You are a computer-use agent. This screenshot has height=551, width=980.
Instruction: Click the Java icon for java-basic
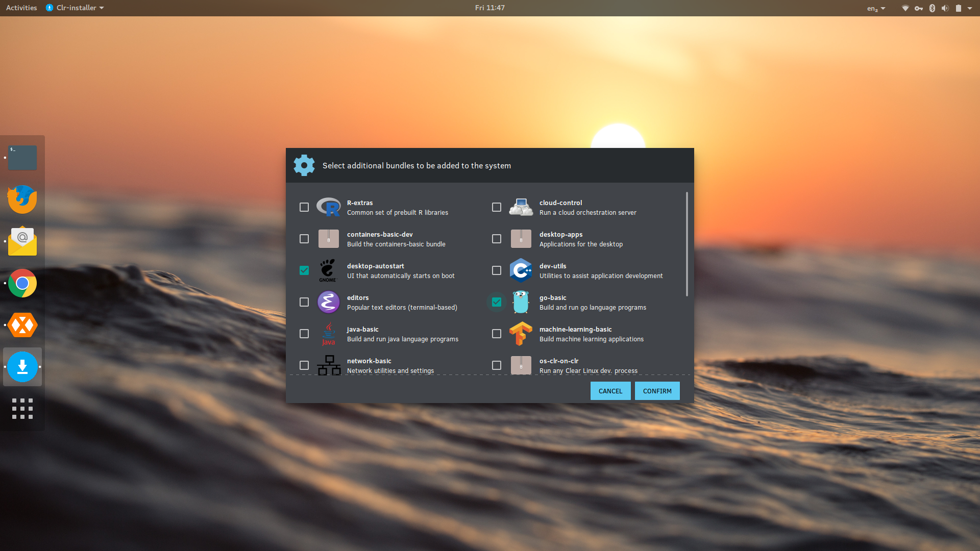coord(328,334)
